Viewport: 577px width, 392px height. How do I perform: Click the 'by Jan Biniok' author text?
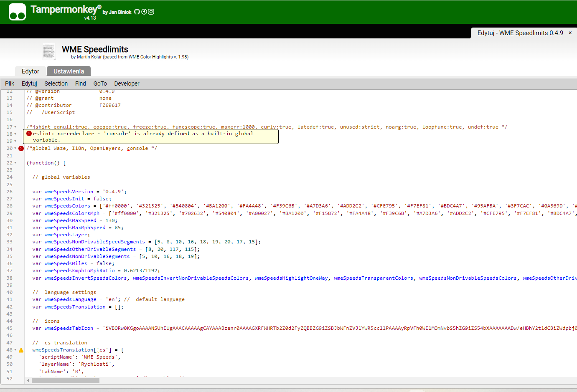117,12
